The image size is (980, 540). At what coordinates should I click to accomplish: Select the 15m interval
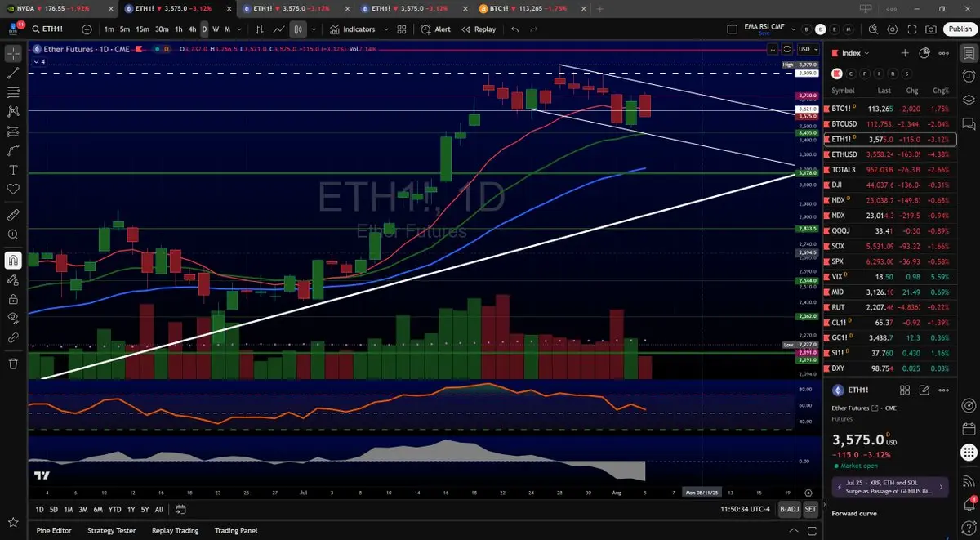pos(142,29)
